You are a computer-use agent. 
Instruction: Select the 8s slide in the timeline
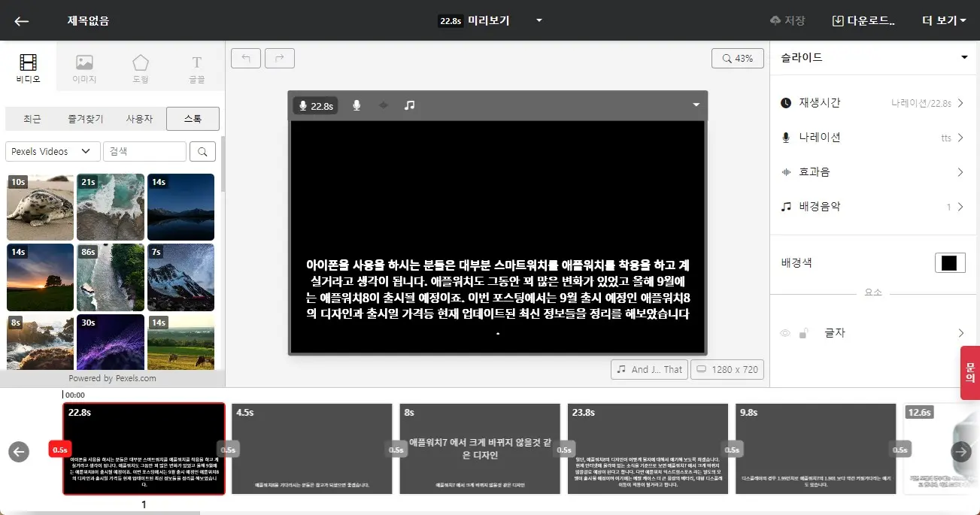click(480, 449)
